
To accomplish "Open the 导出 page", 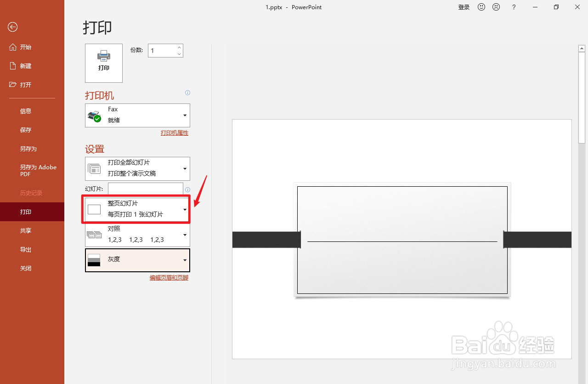I will coord(32,250).
